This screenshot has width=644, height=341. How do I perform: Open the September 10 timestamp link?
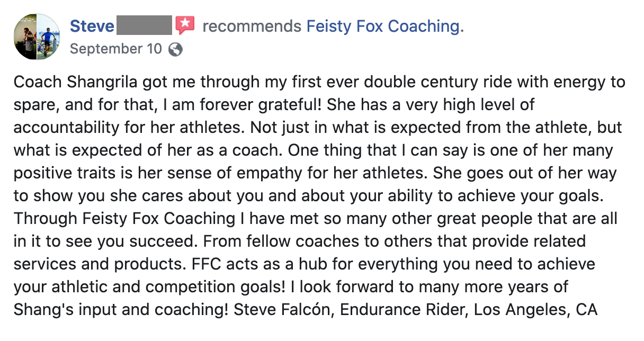tap(115, 49)
